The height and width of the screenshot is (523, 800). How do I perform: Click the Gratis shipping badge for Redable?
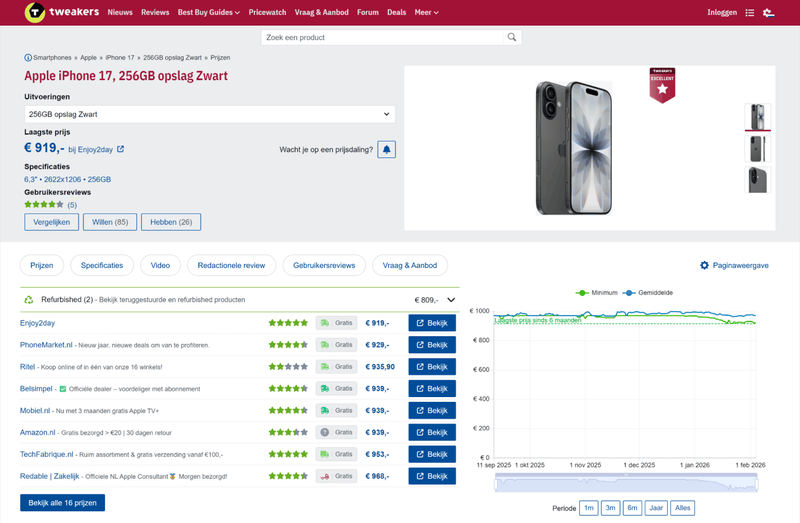tap(336, 476)
